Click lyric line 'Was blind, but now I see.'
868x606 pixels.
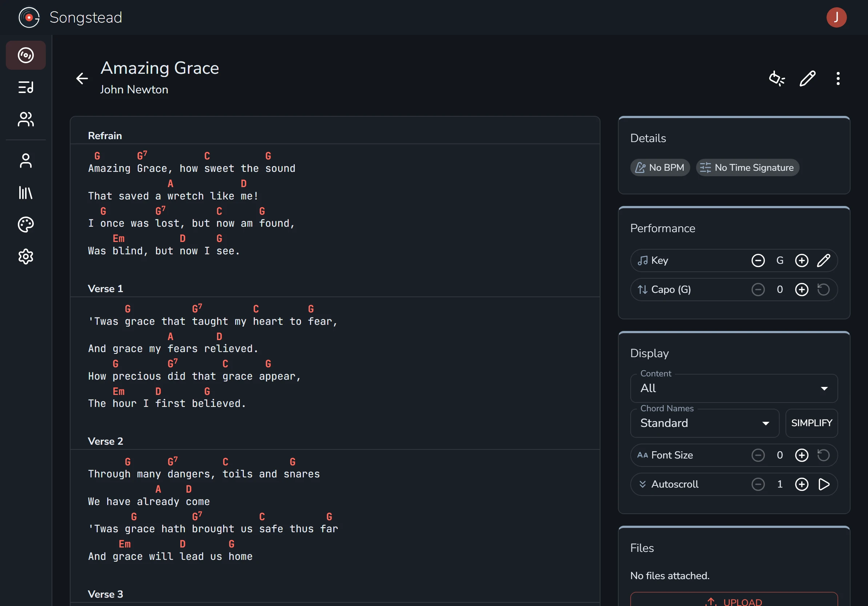tap(164, 251)
